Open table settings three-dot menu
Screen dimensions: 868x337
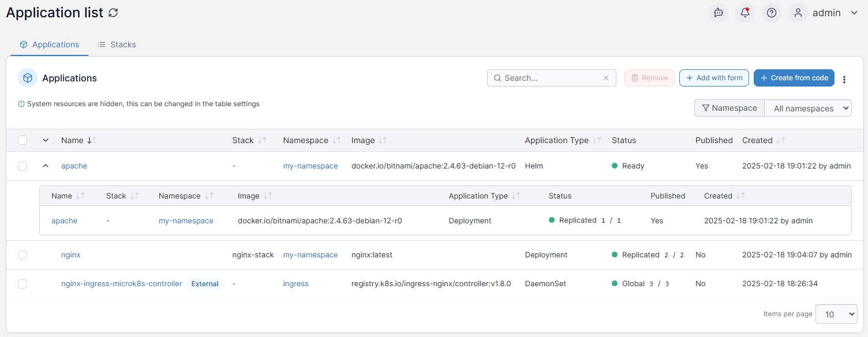click(844, 79)
